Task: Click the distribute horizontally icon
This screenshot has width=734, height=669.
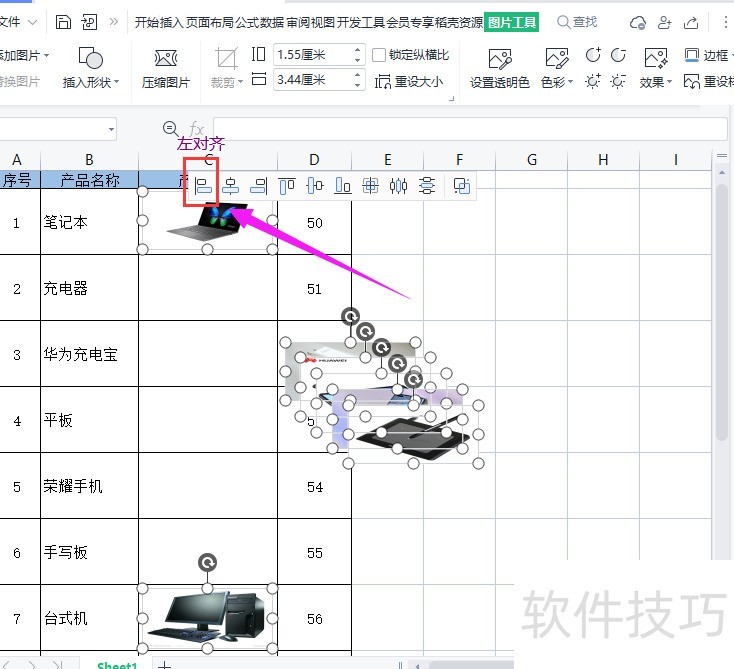Action: (399, 185)
